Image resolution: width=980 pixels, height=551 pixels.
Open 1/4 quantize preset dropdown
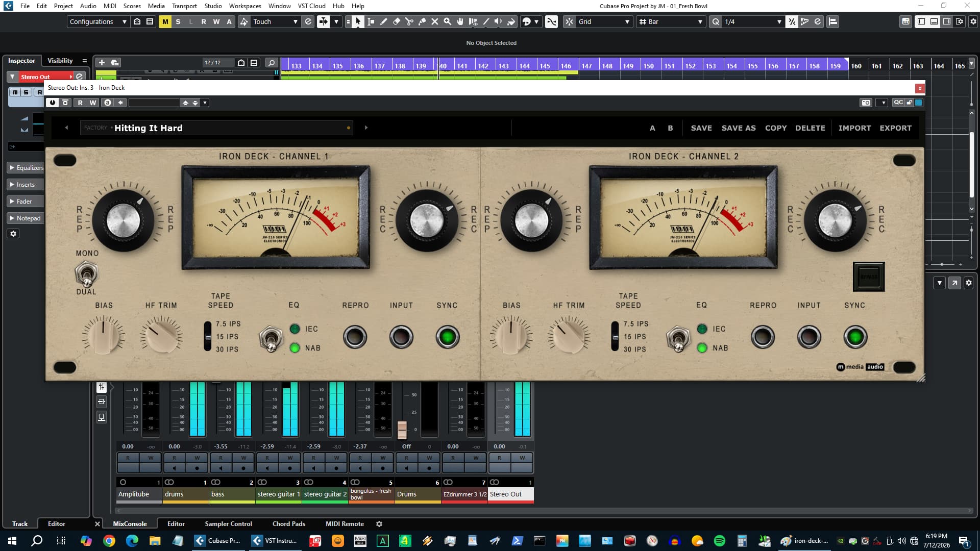(x=753, y=21)
